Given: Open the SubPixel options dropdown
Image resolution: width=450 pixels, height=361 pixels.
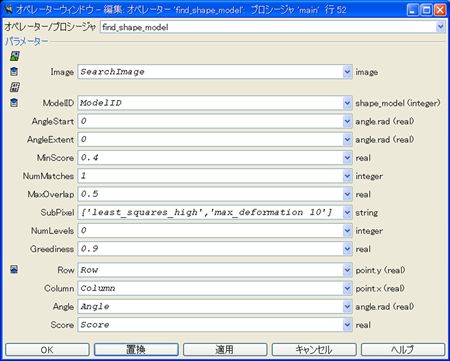Looking at the screenshot, I should [x=347, y=212].
